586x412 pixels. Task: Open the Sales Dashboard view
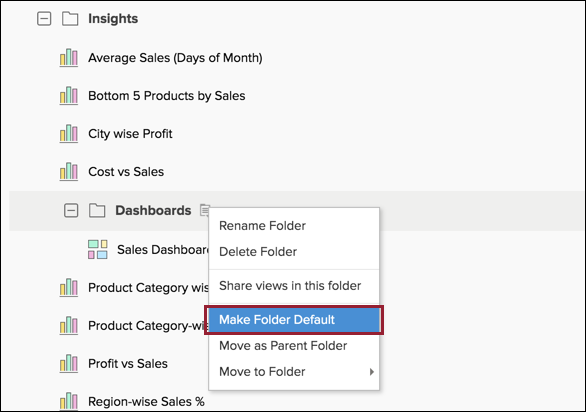click(x=163, y=249)
